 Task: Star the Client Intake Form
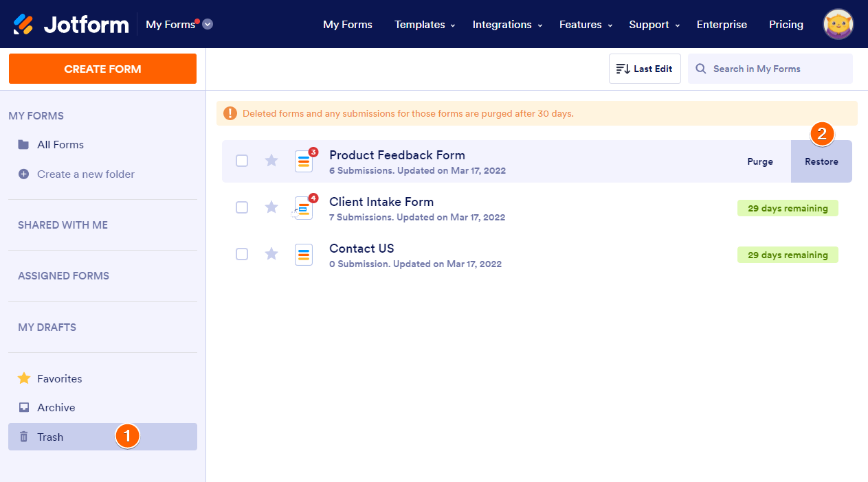271,207
